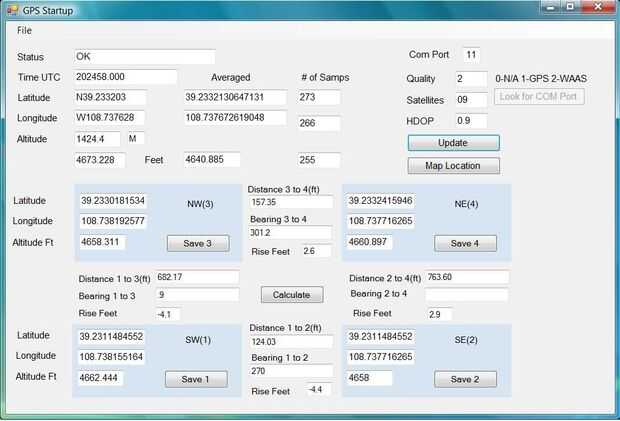The width and height of the screenshot is (620, 421).
Task: Close the GPS Startup window
Action: point(597,7)
